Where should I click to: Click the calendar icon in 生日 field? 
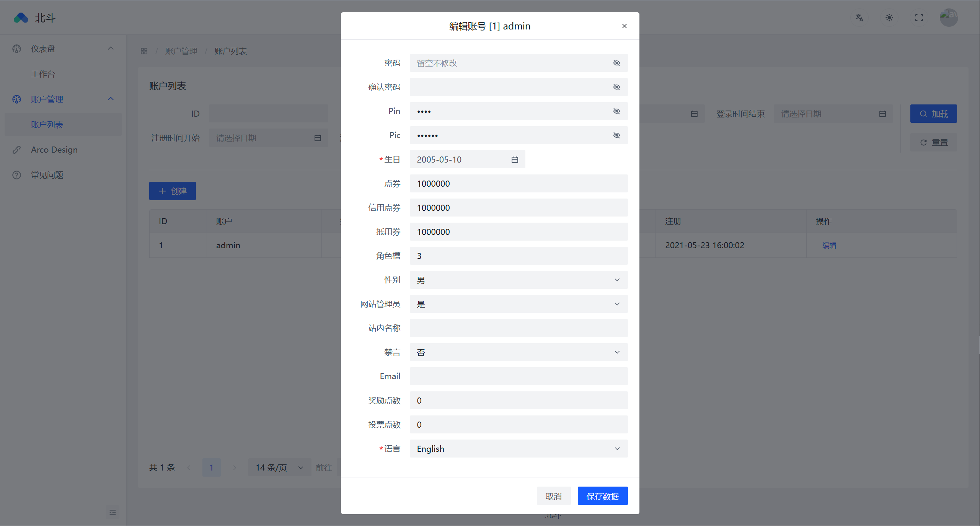tap(515, 160)
